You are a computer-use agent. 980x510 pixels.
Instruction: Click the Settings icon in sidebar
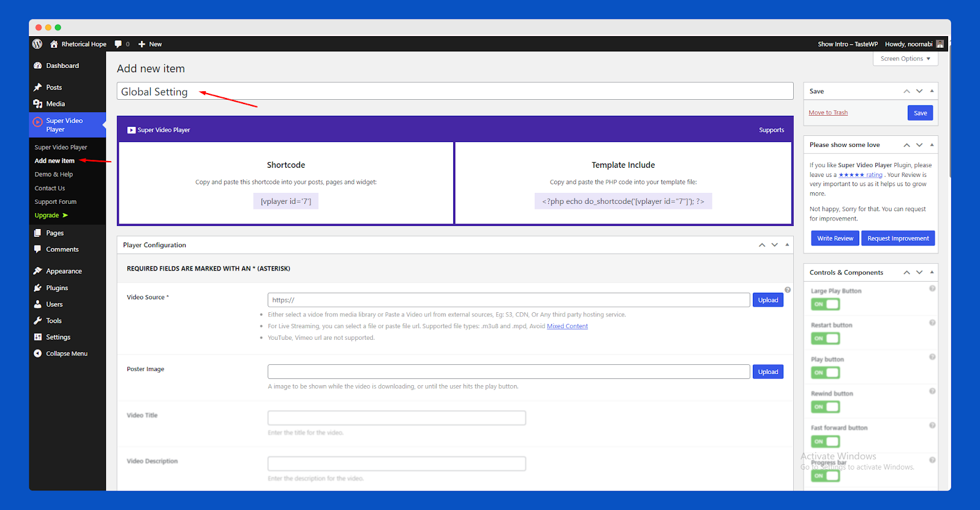(x=38, y=337)
